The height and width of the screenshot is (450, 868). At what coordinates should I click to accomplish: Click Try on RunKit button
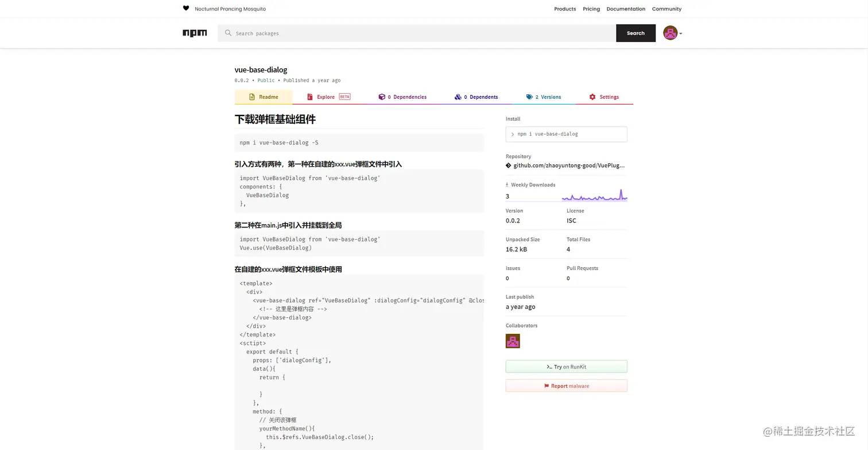(566, 367)
